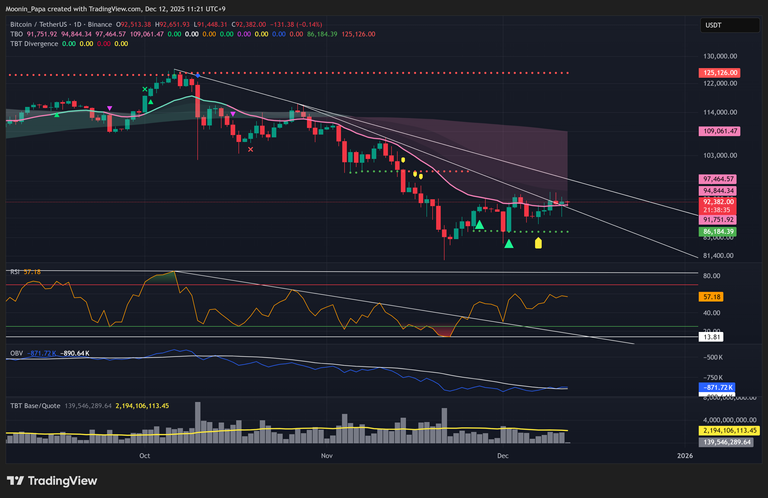Click the red X marker on the price chart

[x=250, y=149]
